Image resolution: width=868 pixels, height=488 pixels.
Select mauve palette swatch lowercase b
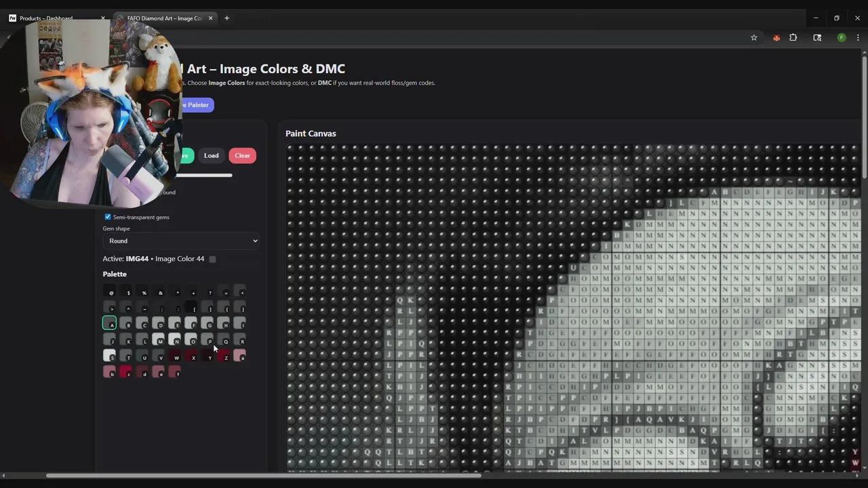(109, 371)
